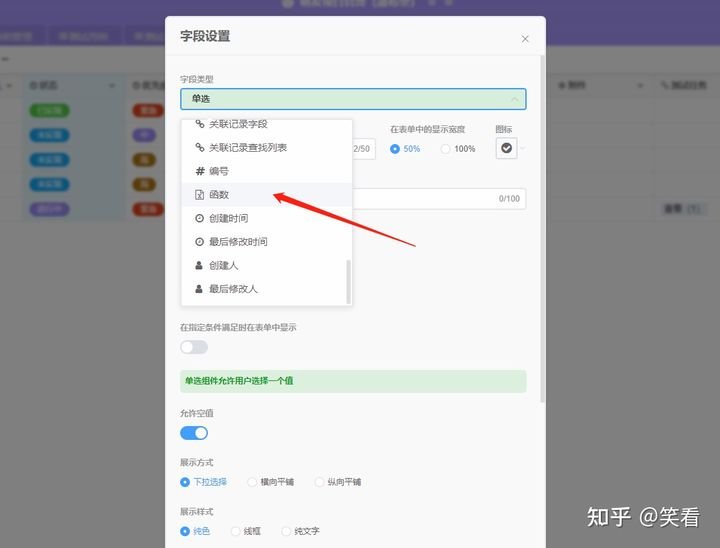Select 纵向平铺 display mode
The image size is (720, 548).
click(338, 482)
